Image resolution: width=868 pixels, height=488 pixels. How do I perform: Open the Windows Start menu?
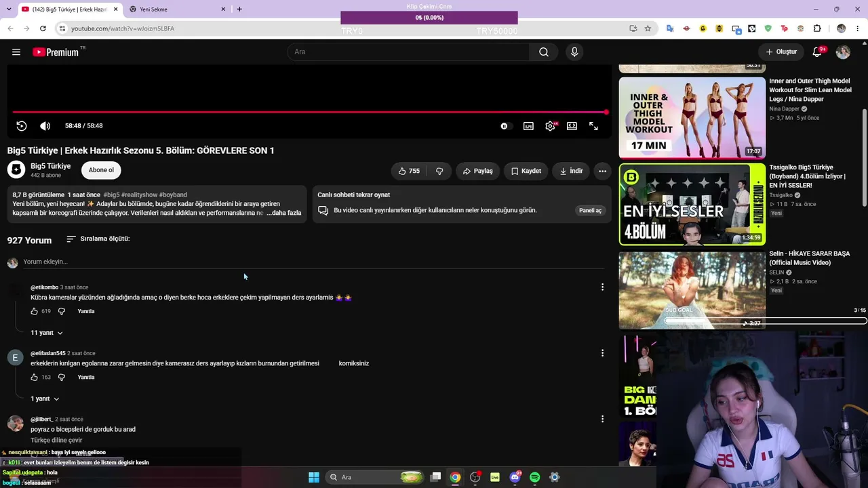313,477
